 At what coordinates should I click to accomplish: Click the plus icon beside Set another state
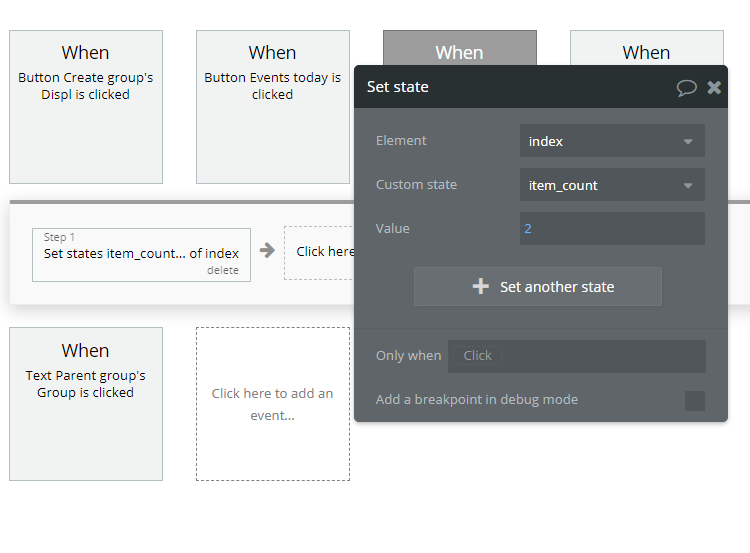[481, 287]
